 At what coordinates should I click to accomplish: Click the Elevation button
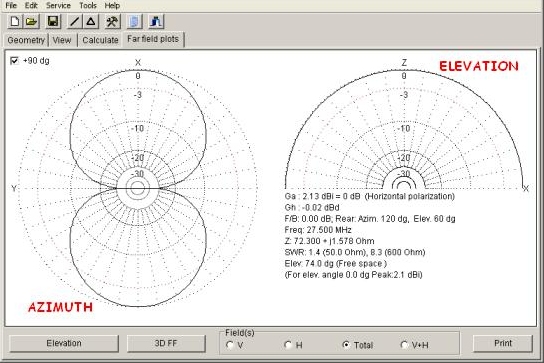64,343
